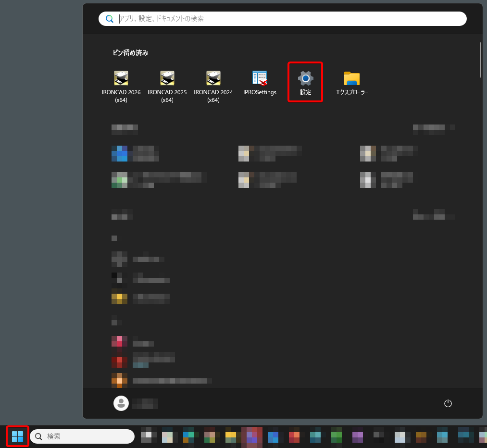Launch IRONCAD 2025 (x64) pinned app
The image size is (487, 448).
(x=167, y=86)
